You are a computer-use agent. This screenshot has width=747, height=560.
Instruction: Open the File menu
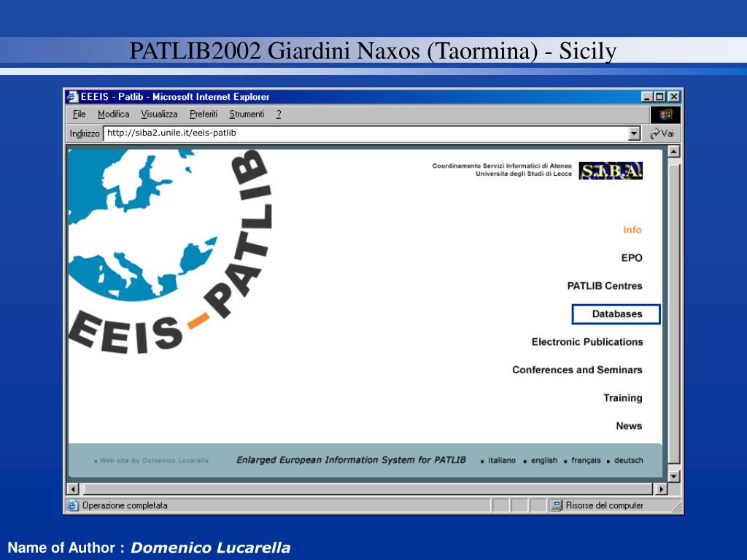(x=79, y=114)
